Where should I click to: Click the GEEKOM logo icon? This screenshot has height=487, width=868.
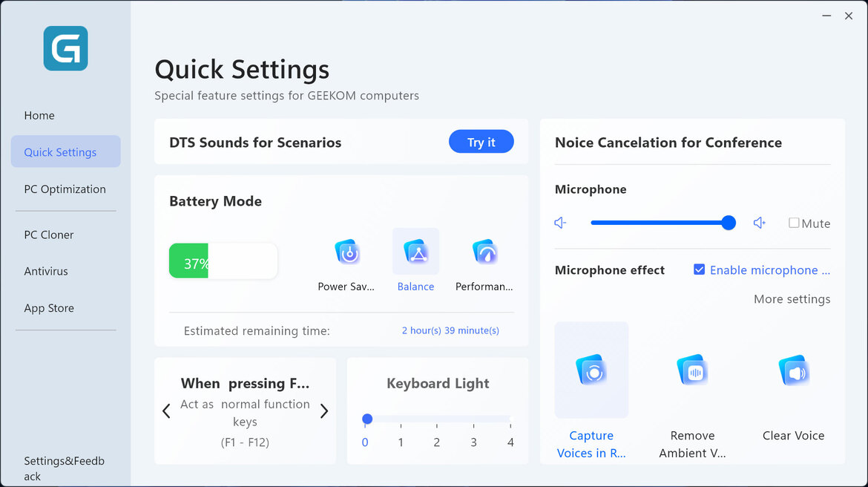[65, 48]
